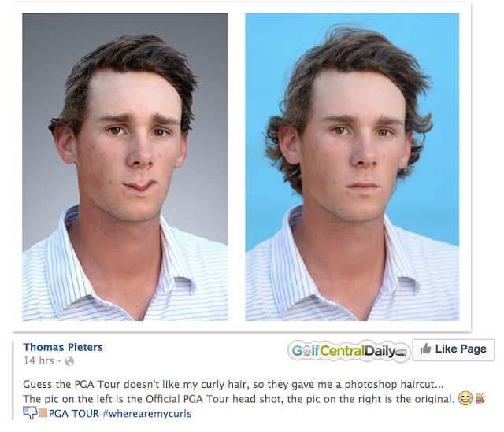Click the blonde woman emoji
Image resolution: width=504 pixels, height=432 pixels.
(480, 399)
